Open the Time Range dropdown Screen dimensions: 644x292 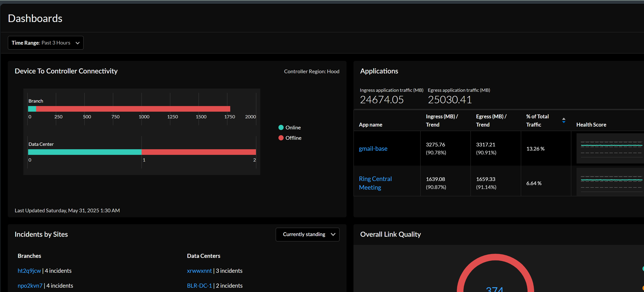click(45, 43)
